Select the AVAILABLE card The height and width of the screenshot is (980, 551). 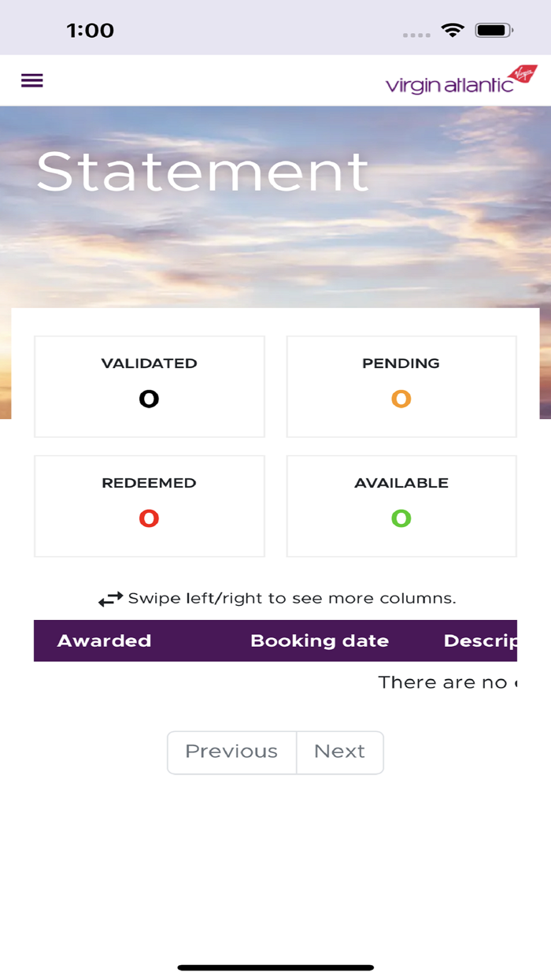tap(401, 506)
